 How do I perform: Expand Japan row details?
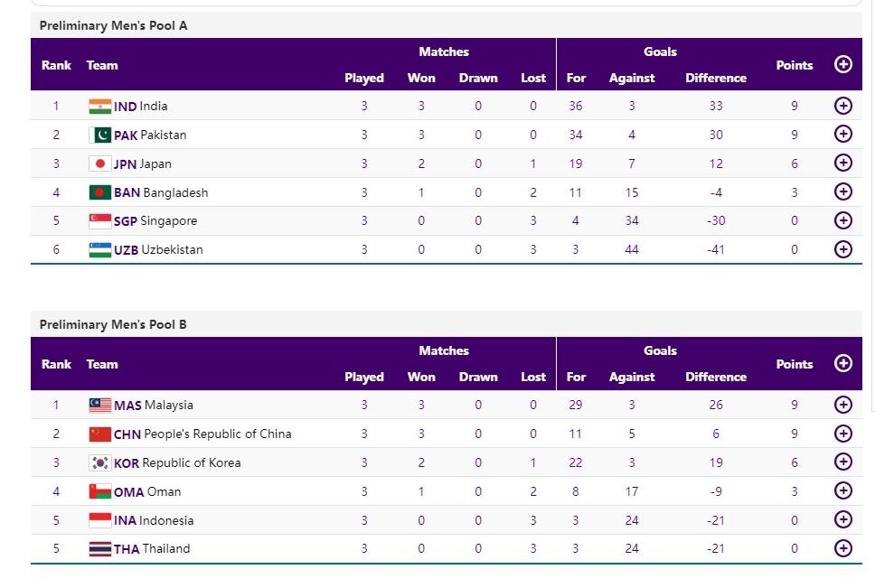pyautogui.click(x=842, y=163)
